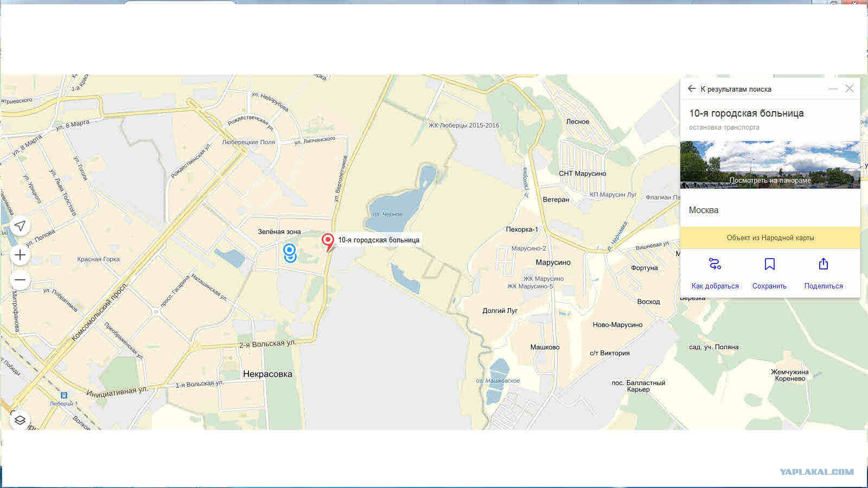Open 'Как добраться' directions link
Image resolution: width=868 pixels, height=488 pixels.
pyautogui.click(x=715, y=286)
